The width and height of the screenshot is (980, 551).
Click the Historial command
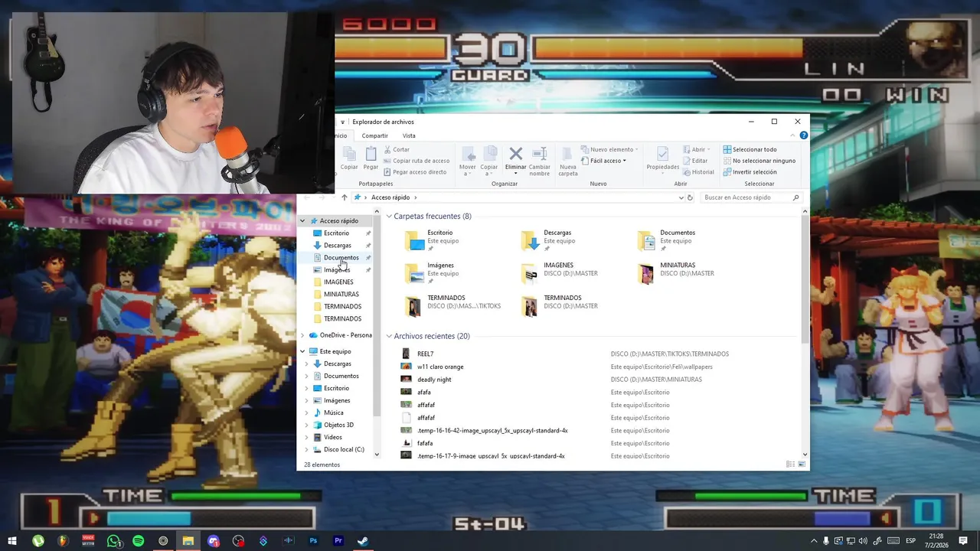click(698, 172)
